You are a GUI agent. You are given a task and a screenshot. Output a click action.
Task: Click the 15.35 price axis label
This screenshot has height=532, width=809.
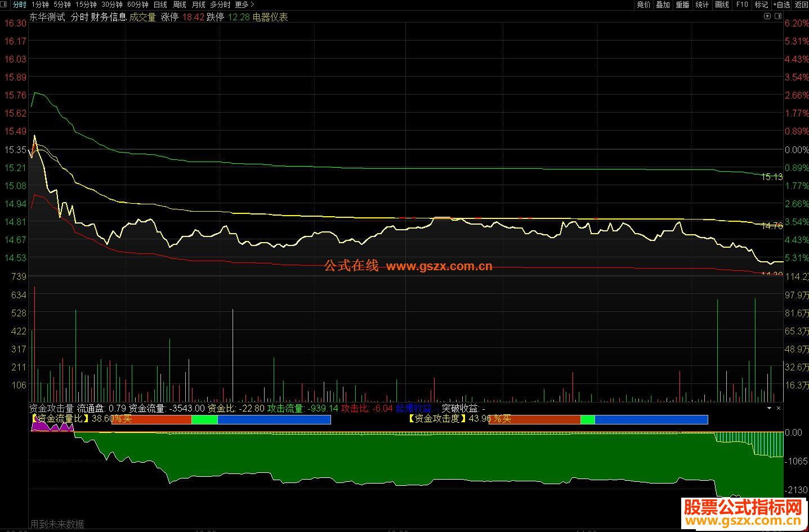click(x=15, y=150)
